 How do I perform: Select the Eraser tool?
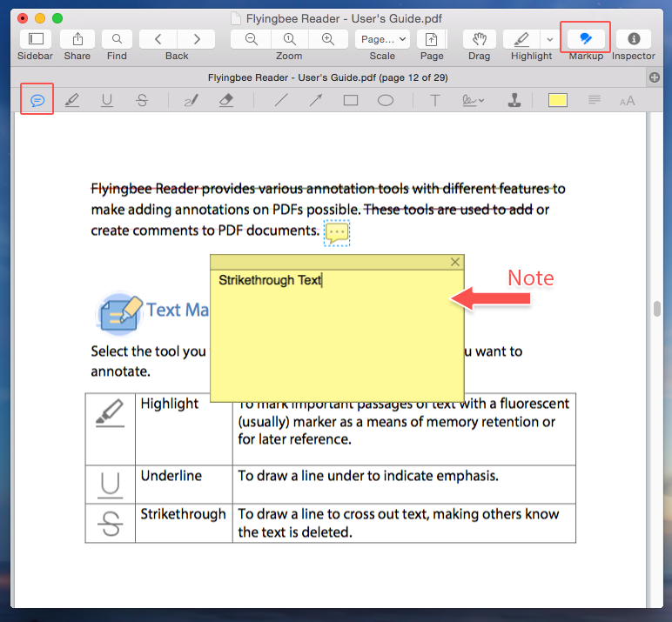tap(225, 101)
